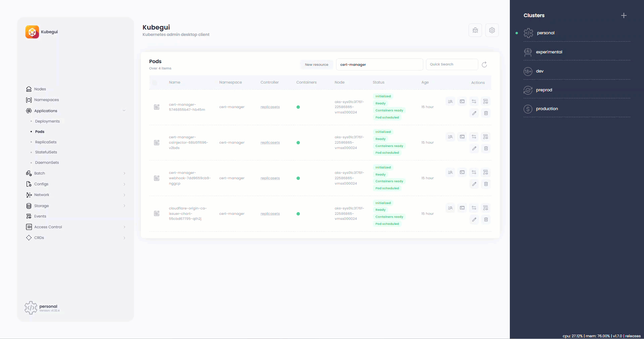Screen dimensions: 644x339
Task: Open details icon for cert-manager-webhook pod
Action: 474,173
